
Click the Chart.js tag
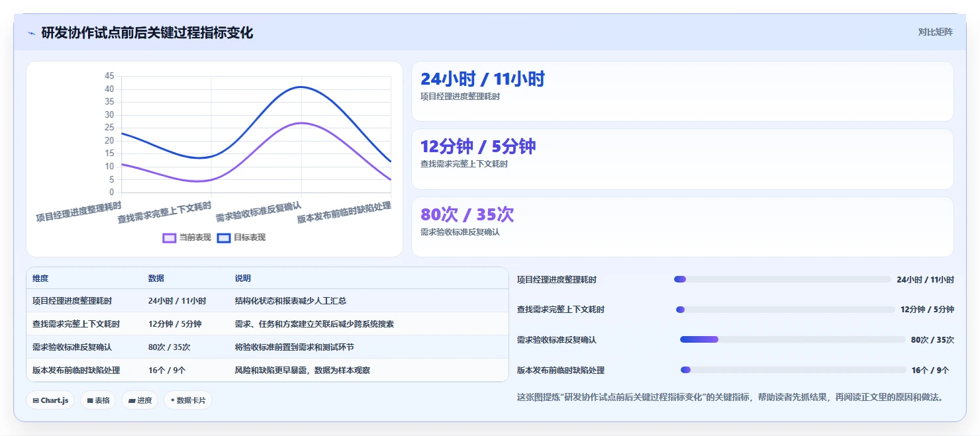click(x=50, y=400)
